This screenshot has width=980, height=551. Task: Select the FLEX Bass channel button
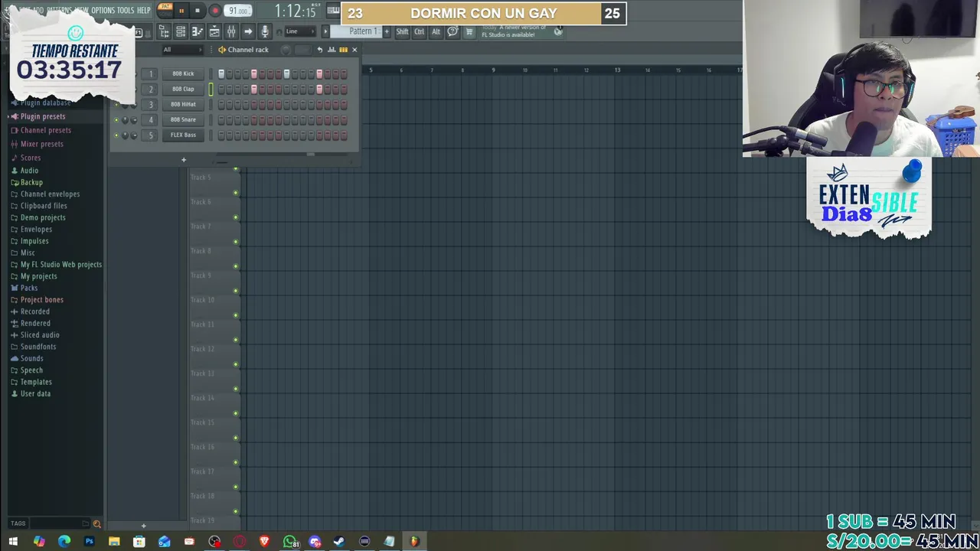point(183,135)
